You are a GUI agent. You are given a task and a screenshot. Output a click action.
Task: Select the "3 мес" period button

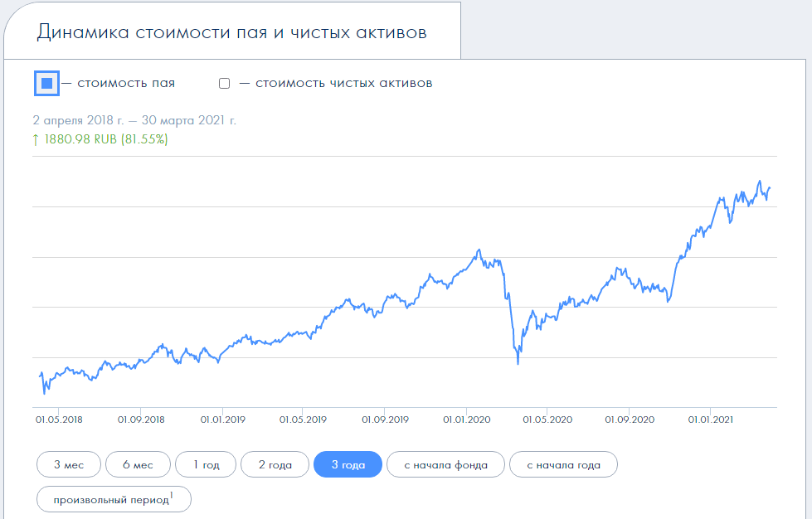tap(68, 465)
